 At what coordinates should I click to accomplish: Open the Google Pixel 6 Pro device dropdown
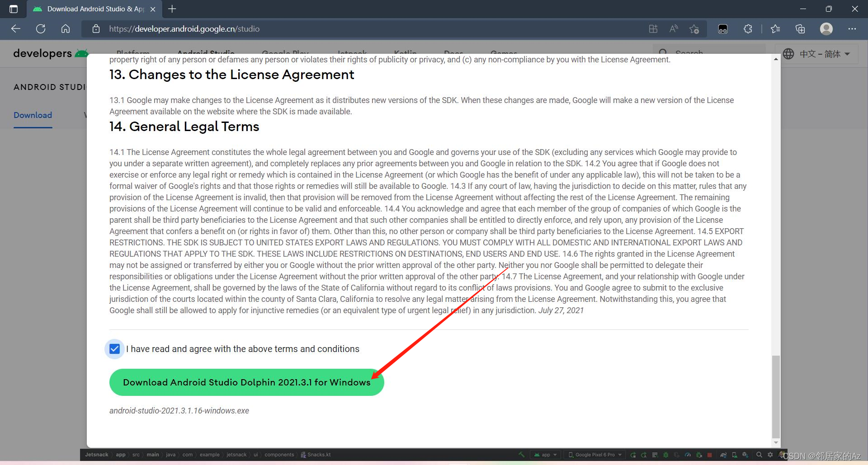point(595,455)
